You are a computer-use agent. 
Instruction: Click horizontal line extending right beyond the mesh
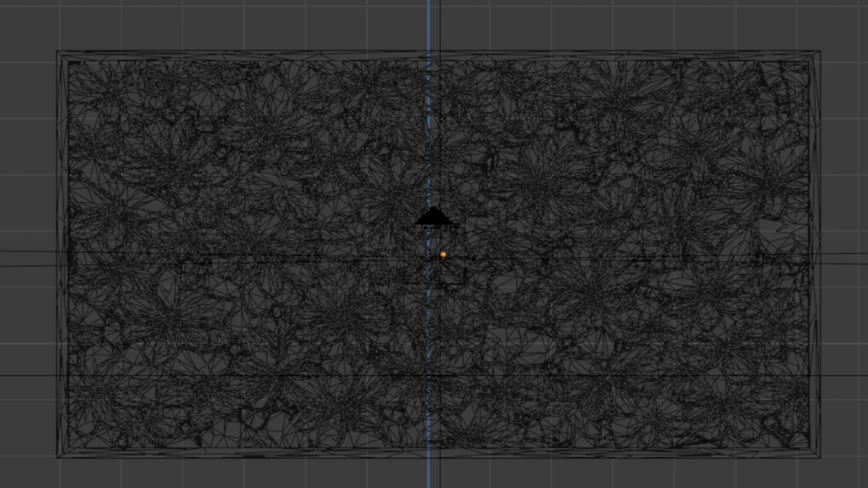click(845, 254)
